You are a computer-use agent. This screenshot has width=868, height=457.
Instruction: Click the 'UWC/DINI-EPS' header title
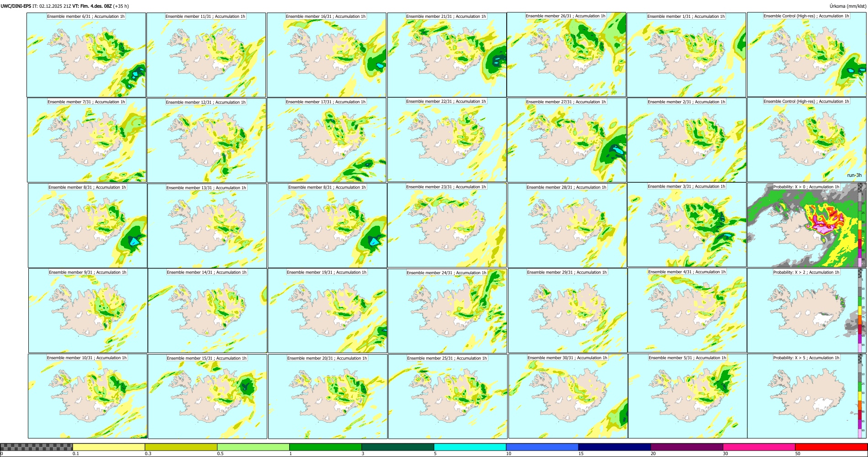tap(16, 6)
